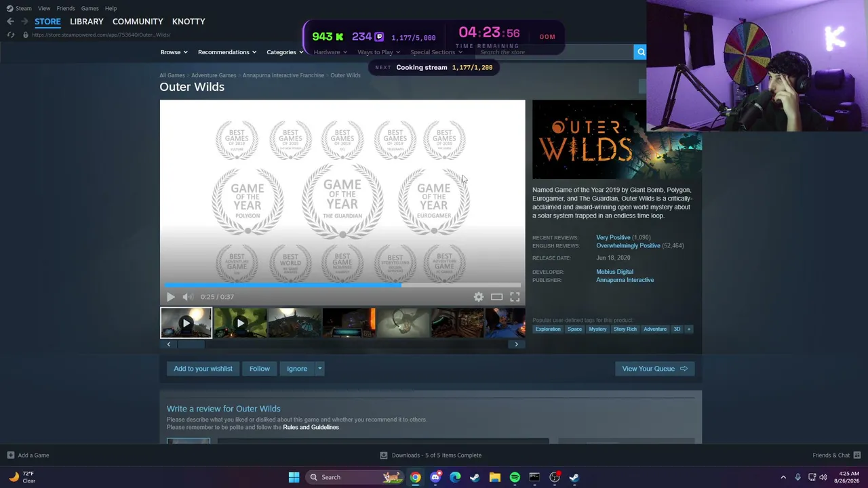This screenshot has width=868, height=488.
Task: Open the video settings gear
Action: pyautogui.click(x=479, y=297)
